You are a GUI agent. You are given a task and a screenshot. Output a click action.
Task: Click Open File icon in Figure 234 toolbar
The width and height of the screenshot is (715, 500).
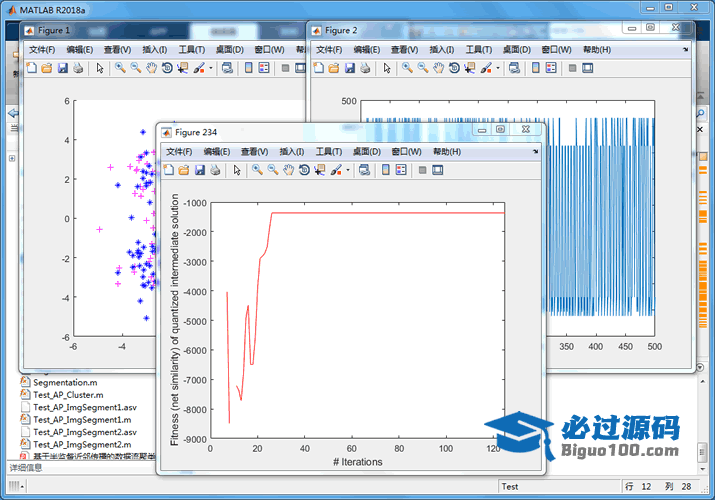[x=184, y=170]
